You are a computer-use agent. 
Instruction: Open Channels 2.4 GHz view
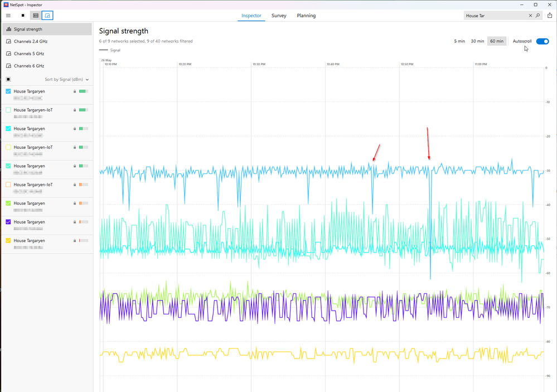[30, 41]
